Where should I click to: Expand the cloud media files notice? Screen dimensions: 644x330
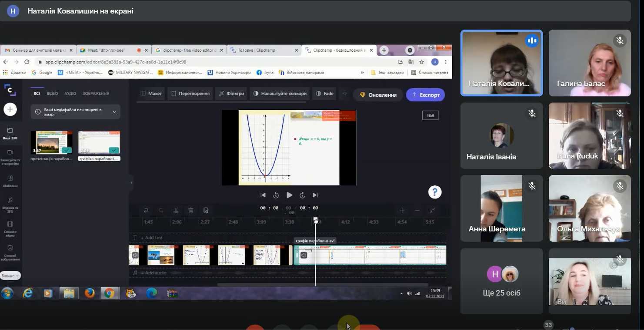coord(114,112)
